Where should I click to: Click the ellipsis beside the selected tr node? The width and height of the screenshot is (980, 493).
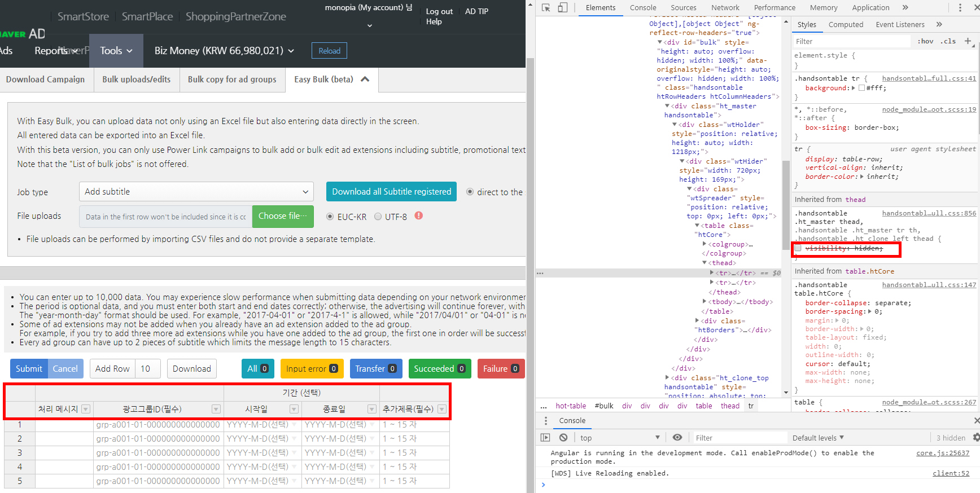pos(540,273)
